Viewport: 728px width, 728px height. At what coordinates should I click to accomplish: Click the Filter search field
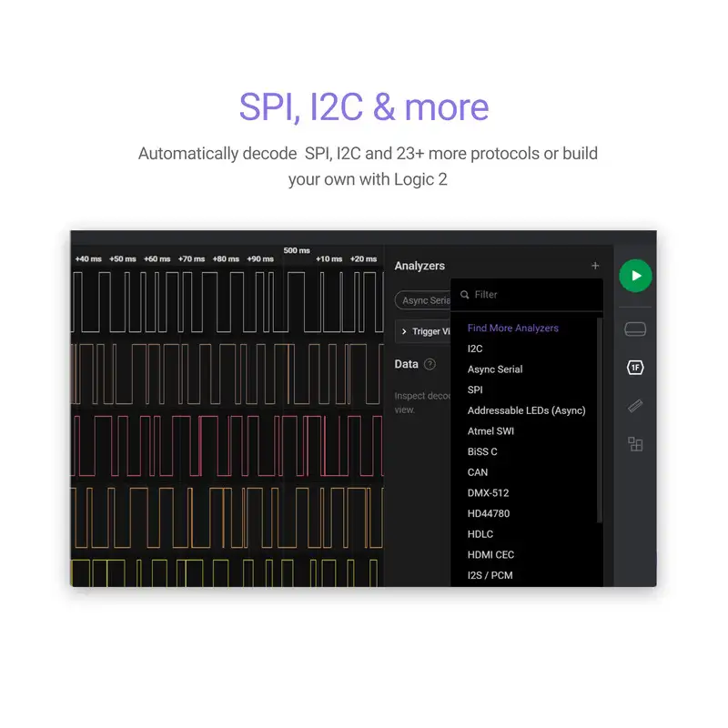[x=527, y=295]
